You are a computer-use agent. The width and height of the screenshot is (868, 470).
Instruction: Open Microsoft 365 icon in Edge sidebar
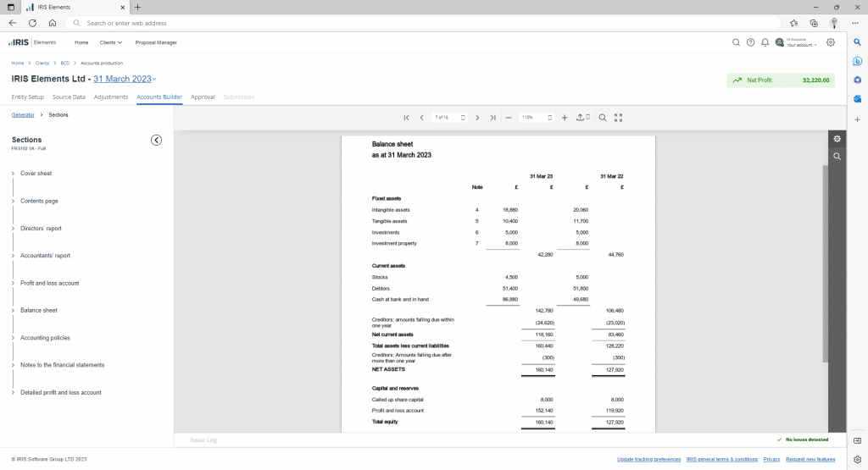point(858,80)
